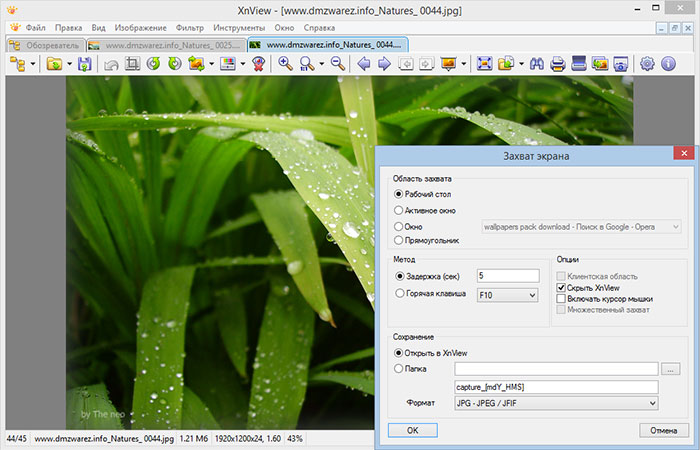Click the Open file folder icon
700x450 pixels.
pyautogui.click(x=54, y=64)
